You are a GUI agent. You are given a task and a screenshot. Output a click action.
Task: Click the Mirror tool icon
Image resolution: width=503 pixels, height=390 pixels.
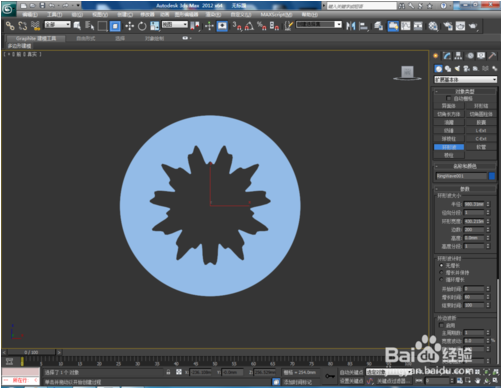[351, 26]
